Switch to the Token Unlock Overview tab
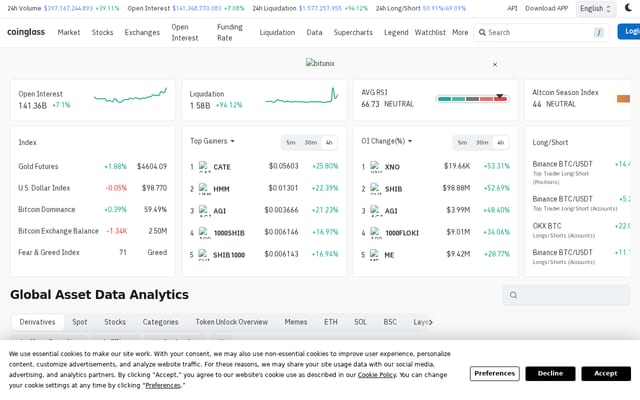Image resolution: width=640 pixels, height=400 pixels. tap(231, 322)
